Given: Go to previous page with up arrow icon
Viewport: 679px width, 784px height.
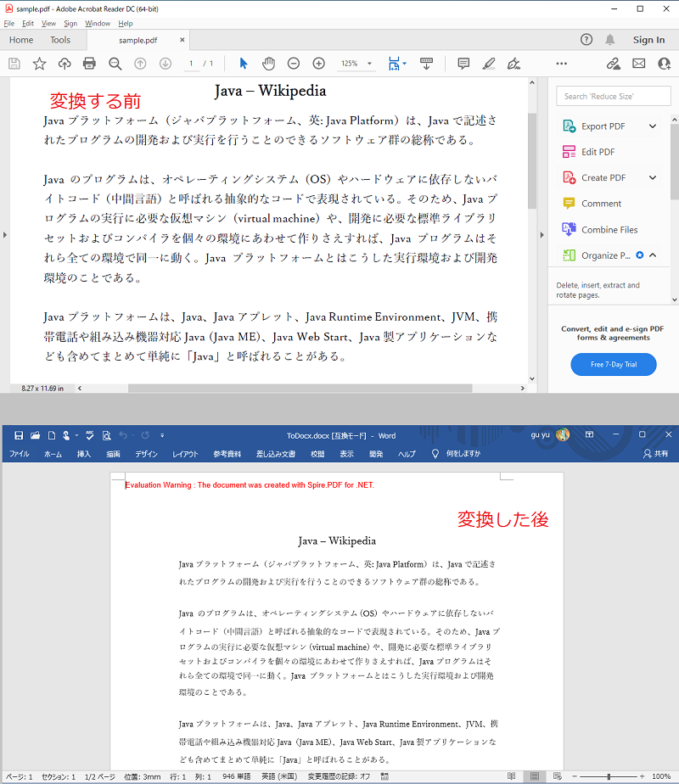Looking at the screenshot, I should point(141,64).
